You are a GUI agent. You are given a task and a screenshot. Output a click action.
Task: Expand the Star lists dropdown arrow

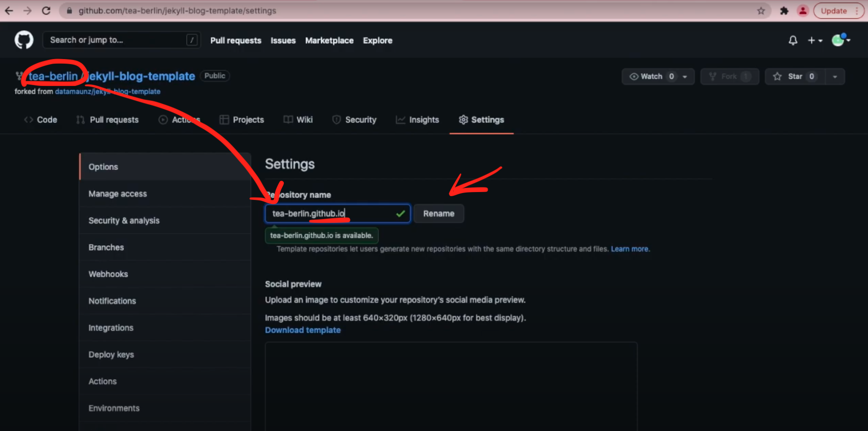point(835,76)
